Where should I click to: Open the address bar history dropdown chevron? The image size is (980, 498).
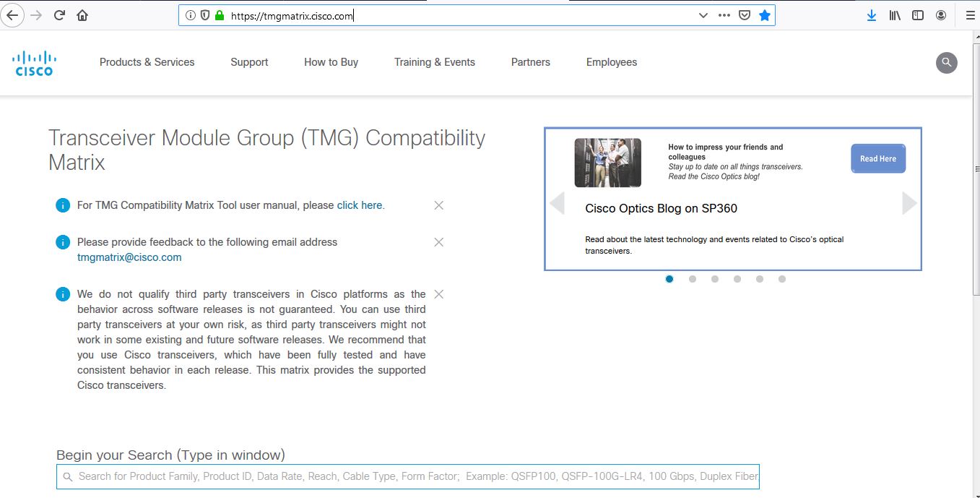tap(703, 14)
